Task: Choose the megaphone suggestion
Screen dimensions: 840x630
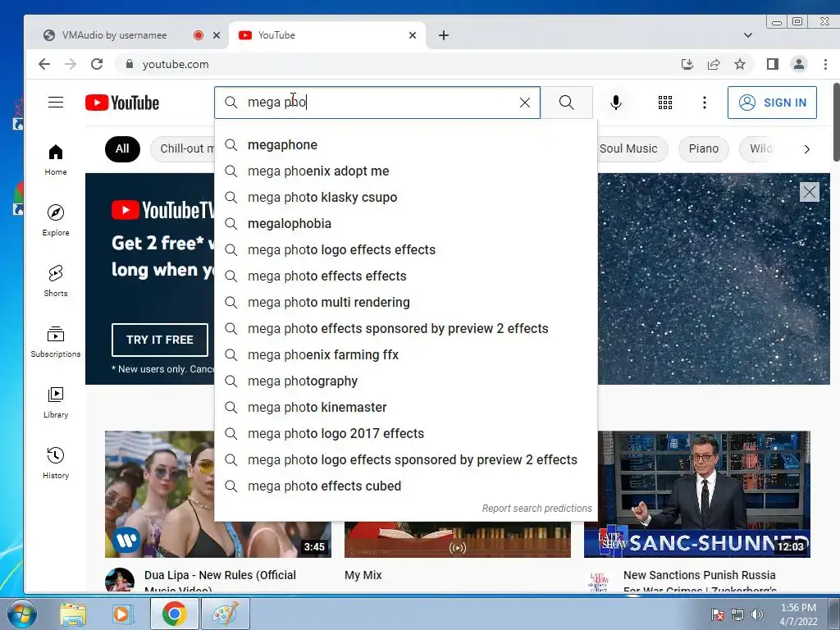Action: click(x=405, y=144)
